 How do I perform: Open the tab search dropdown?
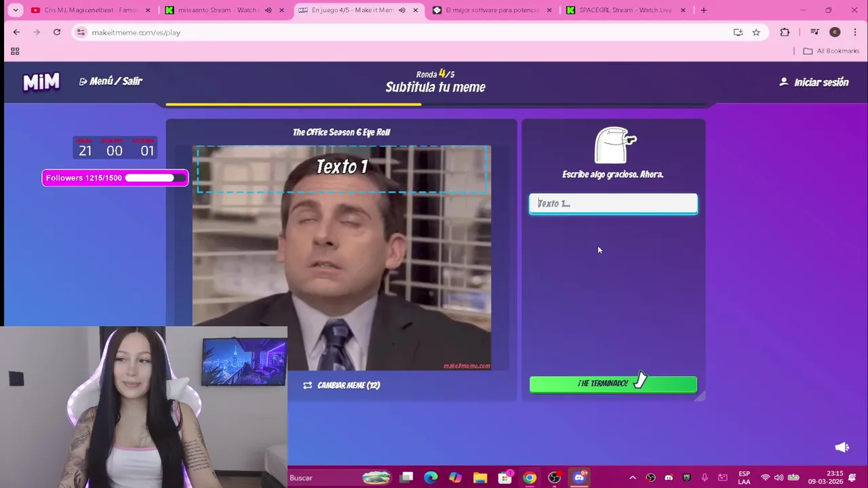tap(16, 10)
